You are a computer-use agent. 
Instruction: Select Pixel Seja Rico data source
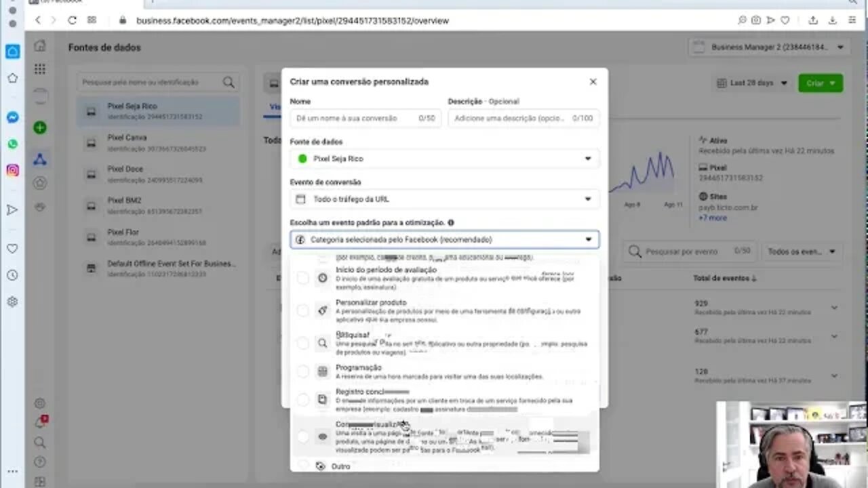pyautogui.click(x=157, y=111)
